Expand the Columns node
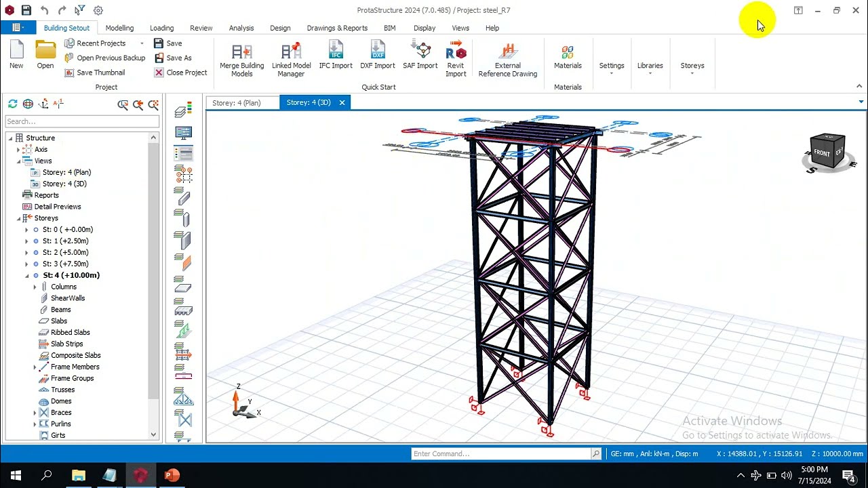This screenshot has height=488, width=868. (35, 287)
